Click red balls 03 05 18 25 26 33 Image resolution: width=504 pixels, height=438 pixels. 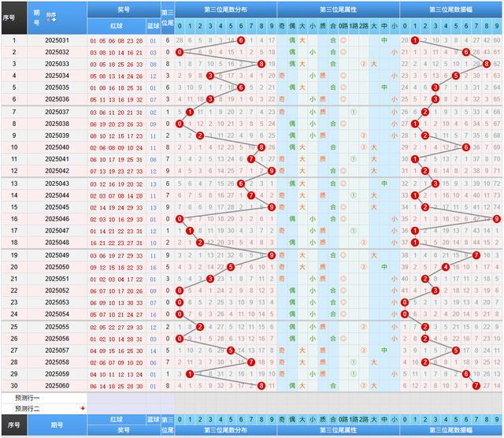[x=117, y=65]
